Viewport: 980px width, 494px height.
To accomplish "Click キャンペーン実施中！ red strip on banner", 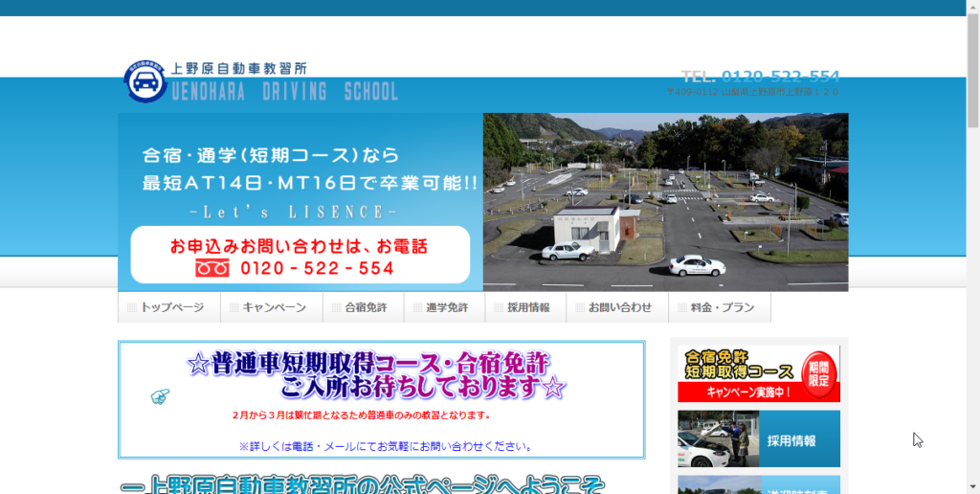I will pos(748,393).
